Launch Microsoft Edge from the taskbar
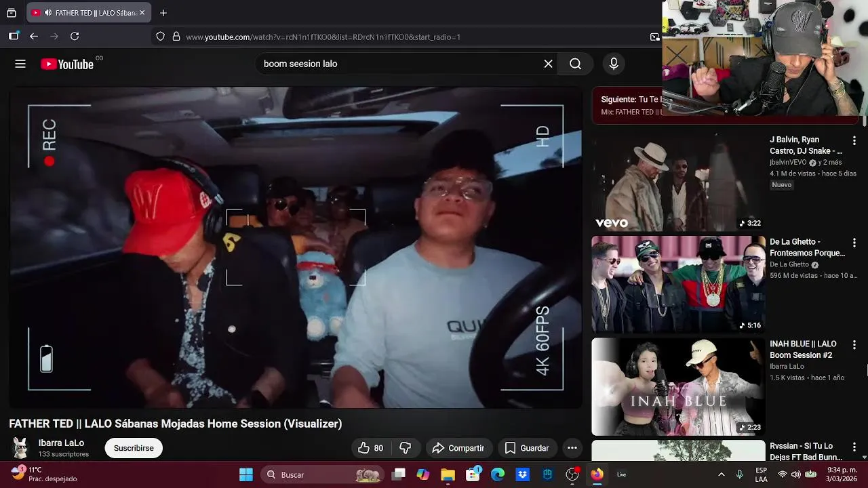 pyautogui.click(x=498, y=474)
